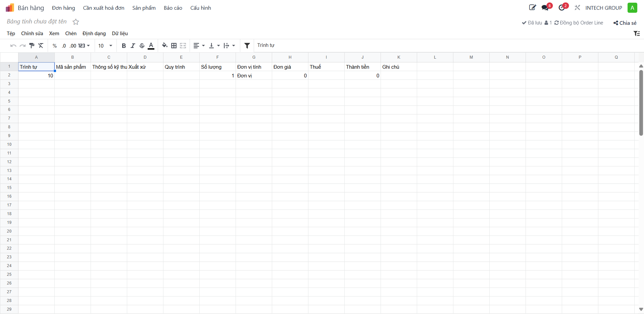Image resolution: width=644 pixels, height=314 pixels.
Task: Open the fill color bucket
Action: tap(165, 46)
